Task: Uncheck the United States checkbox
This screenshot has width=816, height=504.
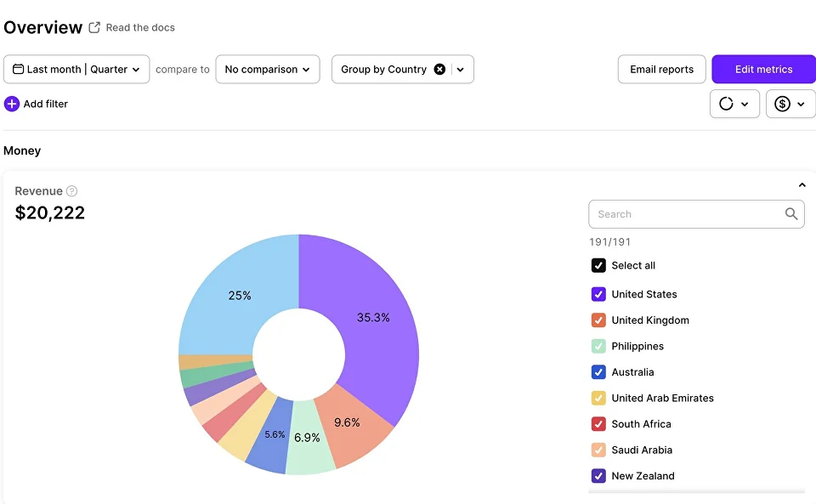Action: [598, 294]
